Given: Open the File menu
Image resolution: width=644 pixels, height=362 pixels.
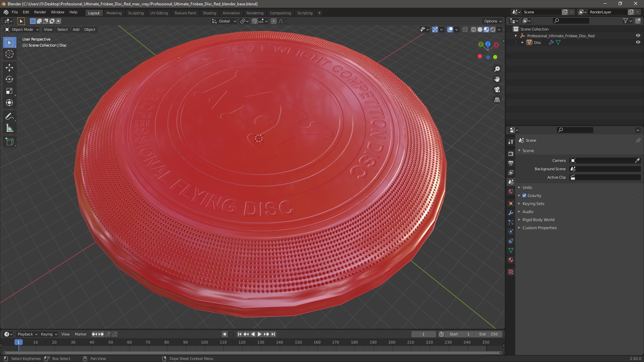Looking at the screenshot, I should pos(15,12).
